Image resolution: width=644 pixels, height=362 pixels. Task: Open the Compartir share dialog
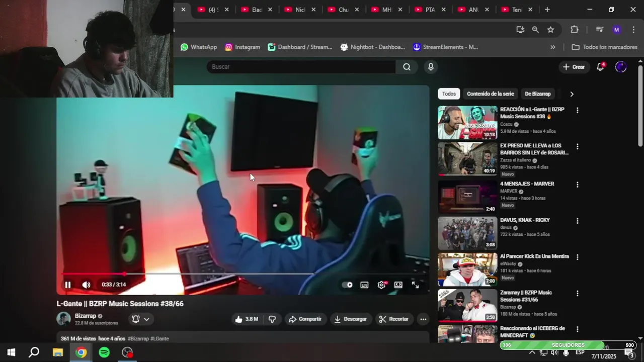pyautogui.click(x=305, y=319)
